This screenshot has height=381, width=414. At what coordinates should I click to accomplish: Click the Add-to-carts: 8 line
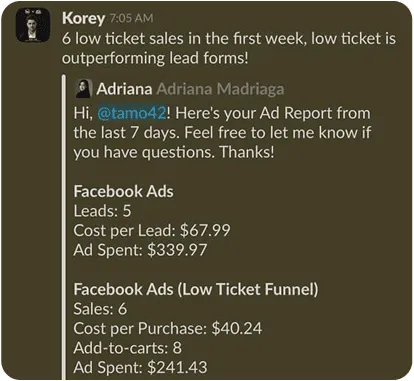[128, 348]
